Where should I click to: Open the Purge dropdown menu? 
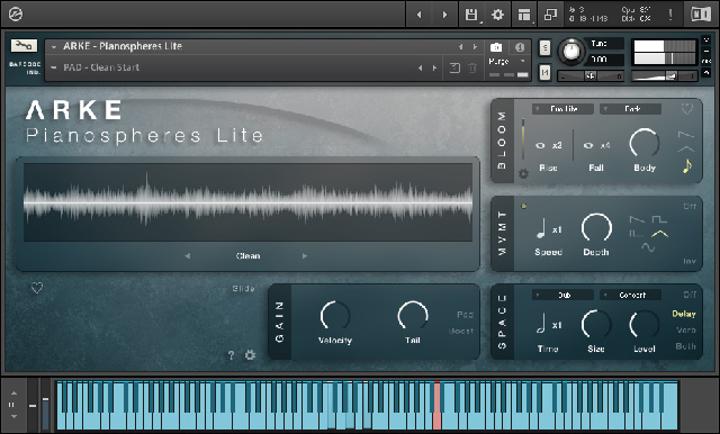coord(507,61)
